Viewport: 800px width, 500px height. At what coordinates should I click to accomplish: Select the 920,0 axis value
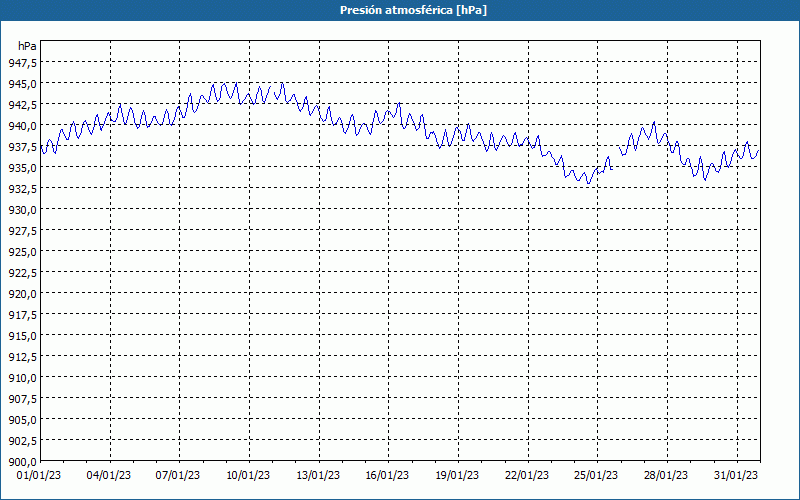[22, 293]
